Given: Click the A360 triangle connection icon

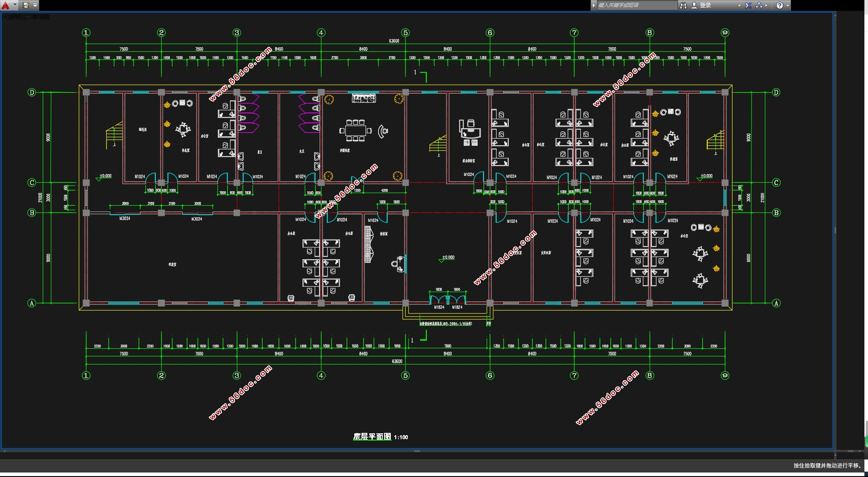Looking at the screenshot, I should pos(759,5).
